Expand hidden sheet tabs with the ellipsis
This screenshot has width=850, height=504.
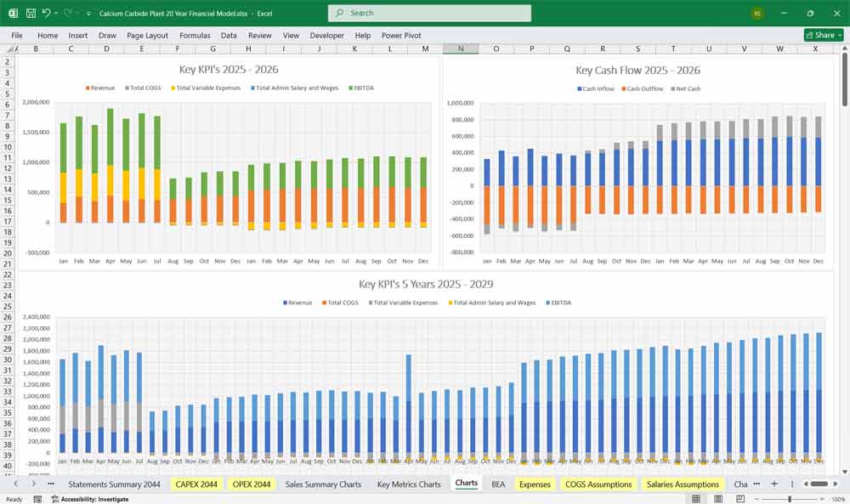756,483
